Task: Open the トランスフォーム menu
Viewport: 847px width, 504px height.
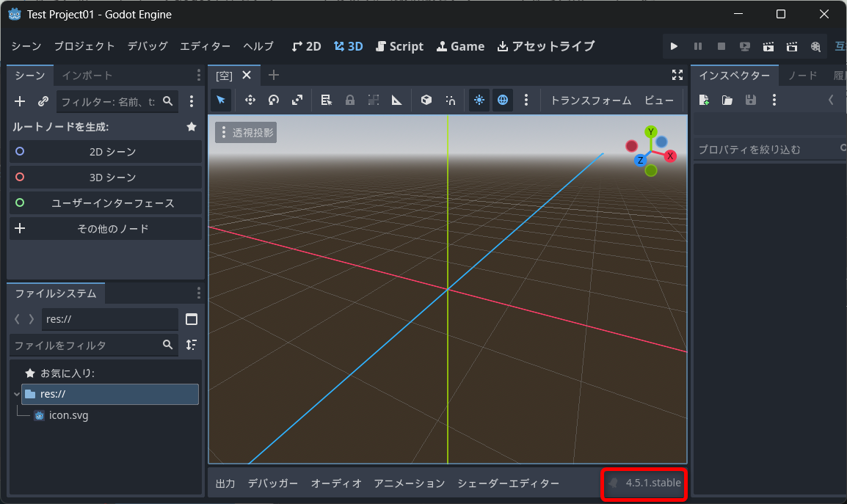Action: click(x=590, y=101)
